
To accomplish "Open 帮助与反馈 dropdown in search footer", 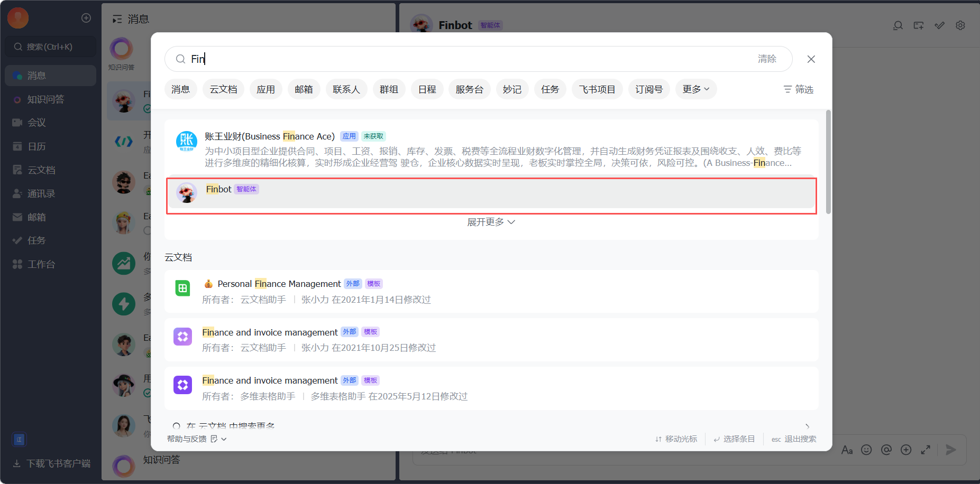I will [x=197, y=439].
